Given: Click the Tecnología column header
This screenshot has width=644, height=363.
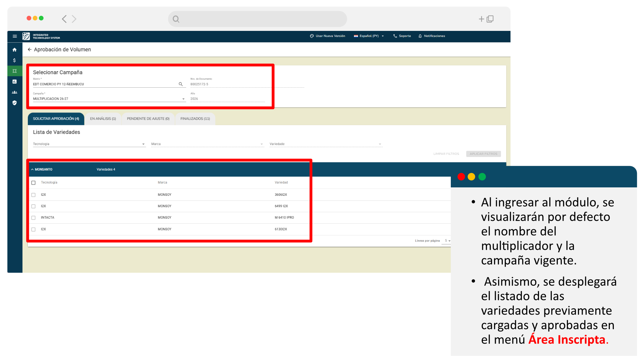Looking at the screenshot, I should (x=49, y=183).
